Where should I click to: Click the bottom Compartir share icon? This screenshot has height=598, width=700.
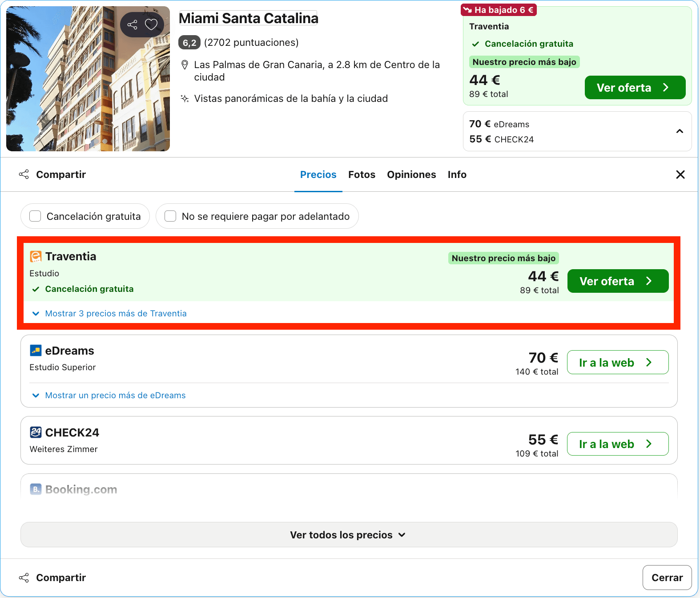[24, 578]
